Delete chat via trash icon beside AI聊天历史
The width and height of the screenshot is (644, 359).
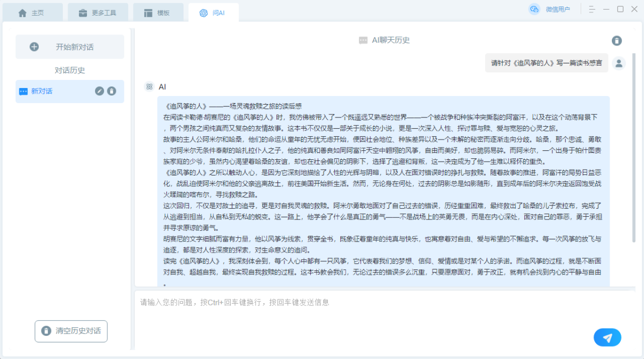pyautogui.click(x=617, y=40)
